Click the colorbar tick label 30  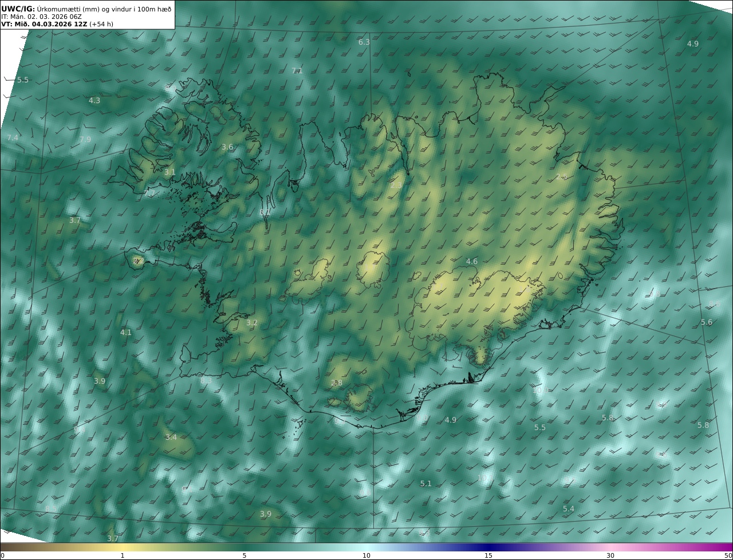tap(610, 555)
